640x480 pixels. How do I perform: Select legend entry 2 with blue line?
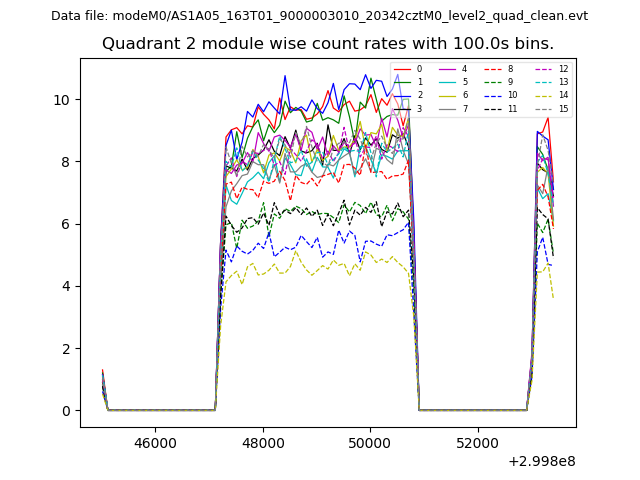pos(402,95)
